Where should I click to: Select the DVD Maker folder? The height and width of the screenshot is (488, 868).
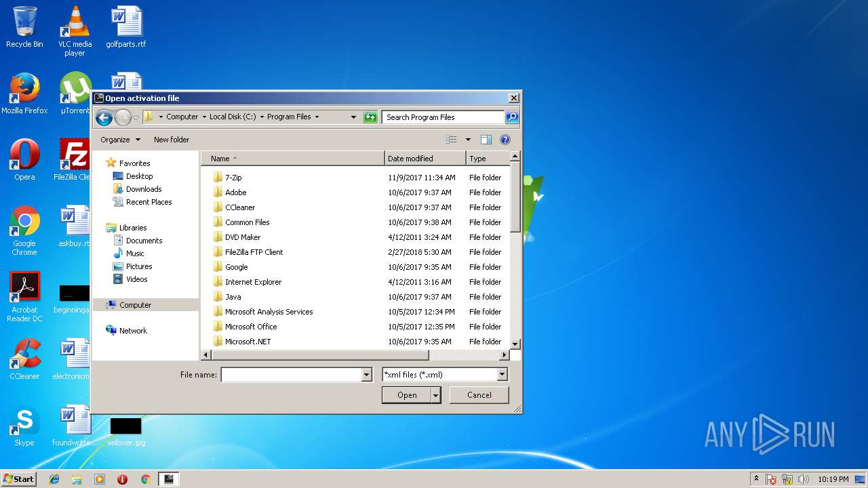243,237
